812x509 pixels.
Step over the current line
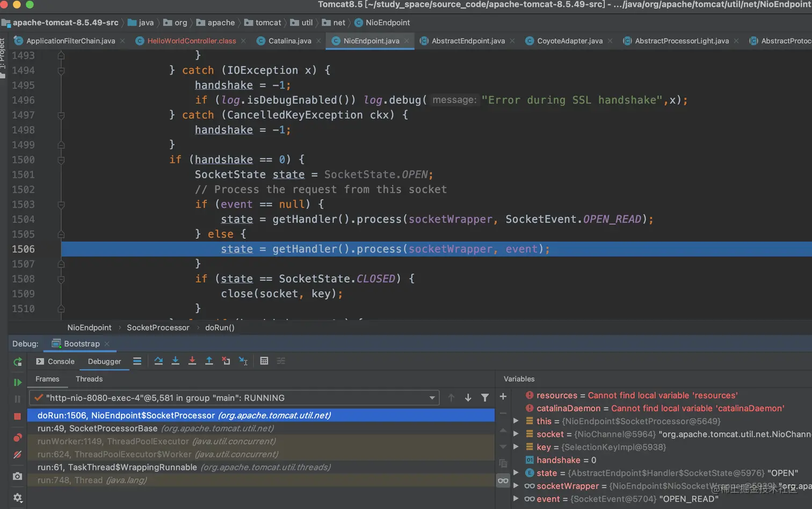(158, 361)
